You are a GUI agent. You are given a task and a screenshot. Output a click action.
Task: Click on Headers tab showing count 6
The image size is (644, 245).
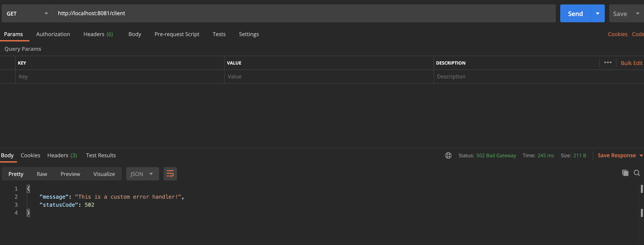click(98, 34)
